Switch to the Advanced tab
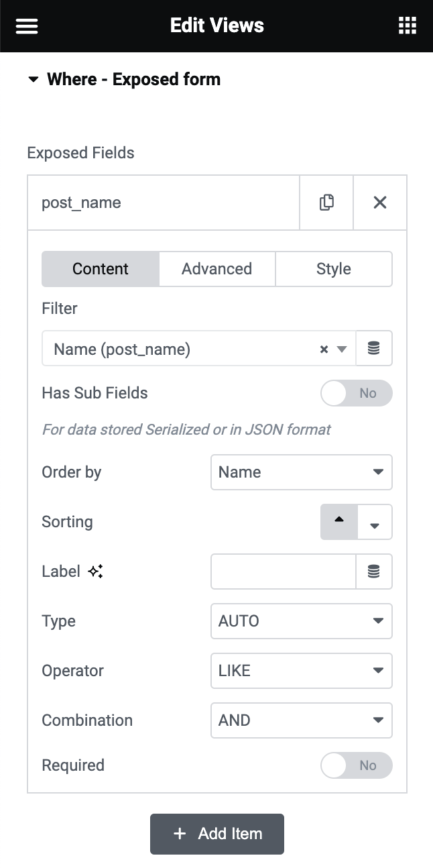 (216, 269)
